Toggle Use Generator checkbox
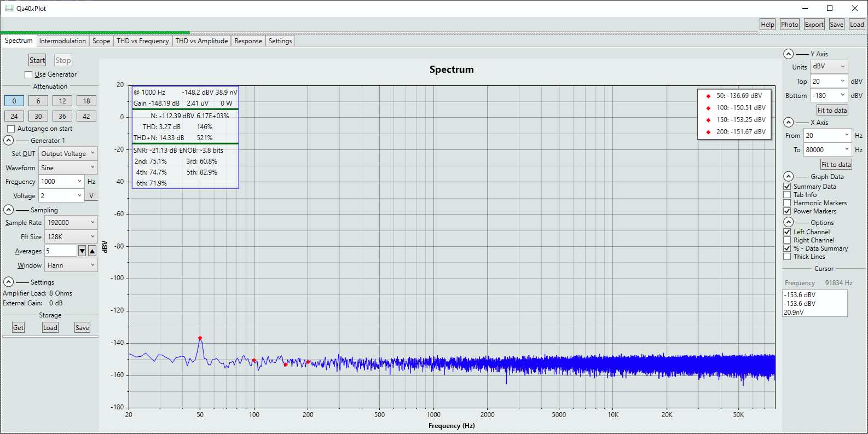 [x=28, y=74]
